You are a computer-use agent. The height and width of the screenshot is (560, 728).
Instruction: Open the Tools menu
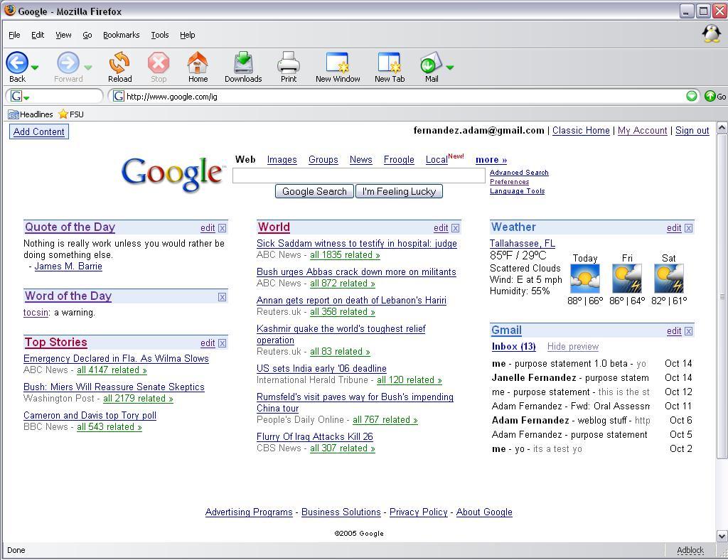[160, 35]
